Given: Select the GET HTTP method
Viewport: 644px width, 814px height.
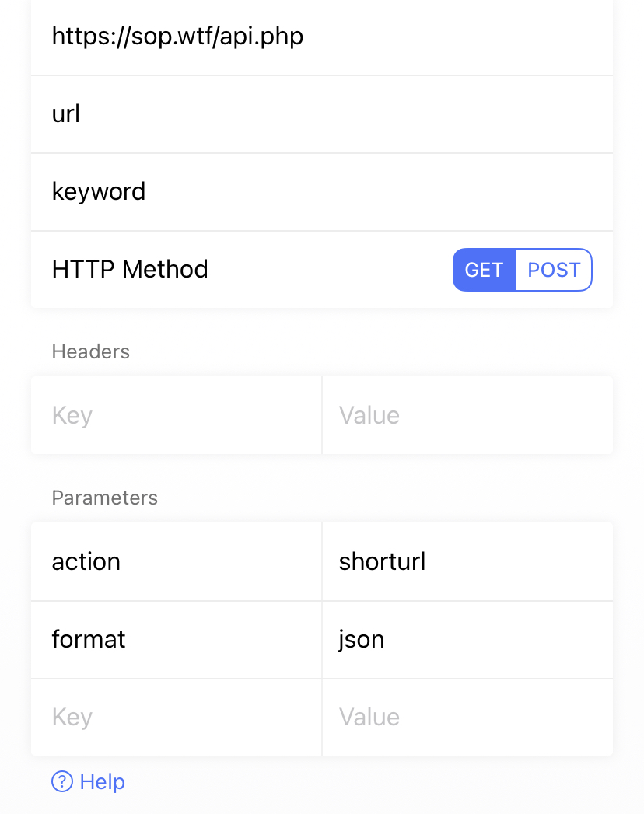Looking at the screenshot, I should pyautogui.click(x=484, y=270).
